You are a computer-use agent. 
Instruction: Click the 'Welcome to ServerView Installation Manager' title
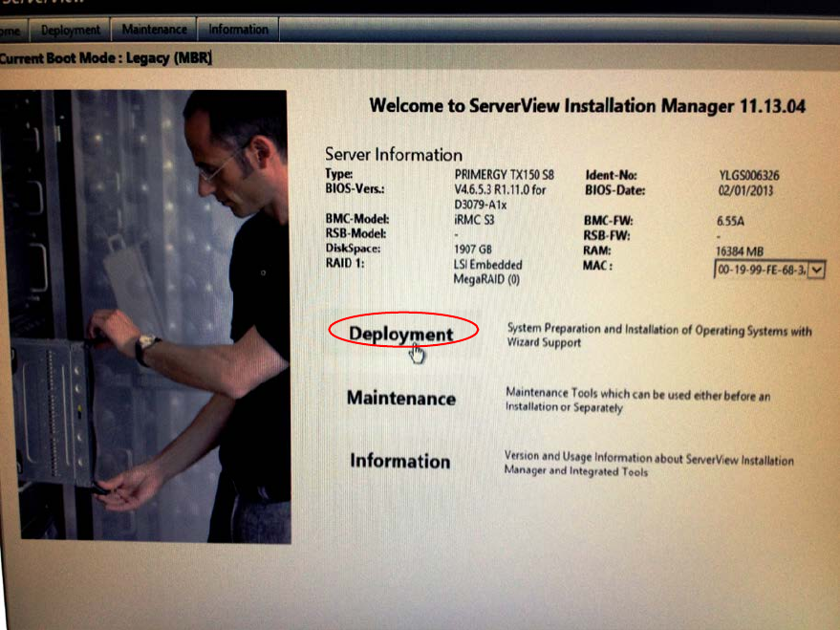coord(587,106)
